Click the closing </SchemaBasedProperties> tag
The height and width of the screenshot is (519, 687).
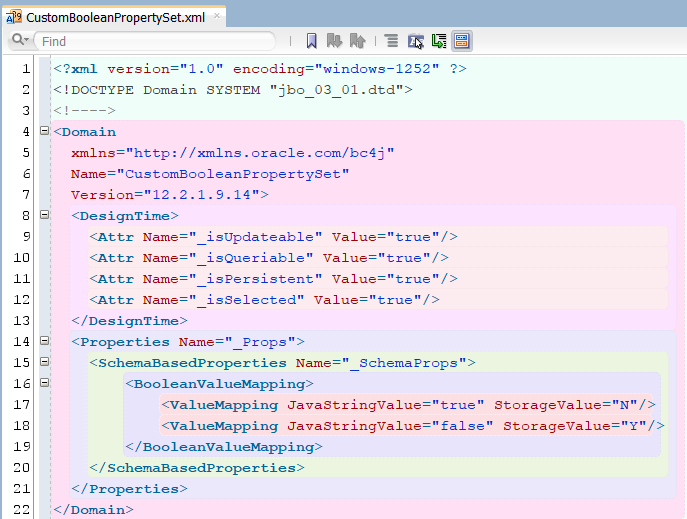[x=197, y=468]
